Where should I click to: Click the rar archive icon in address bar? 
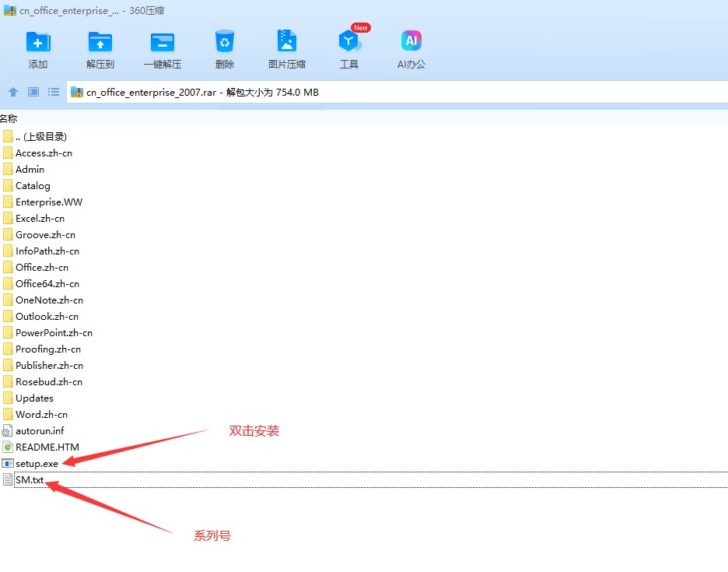coord(76,92)
